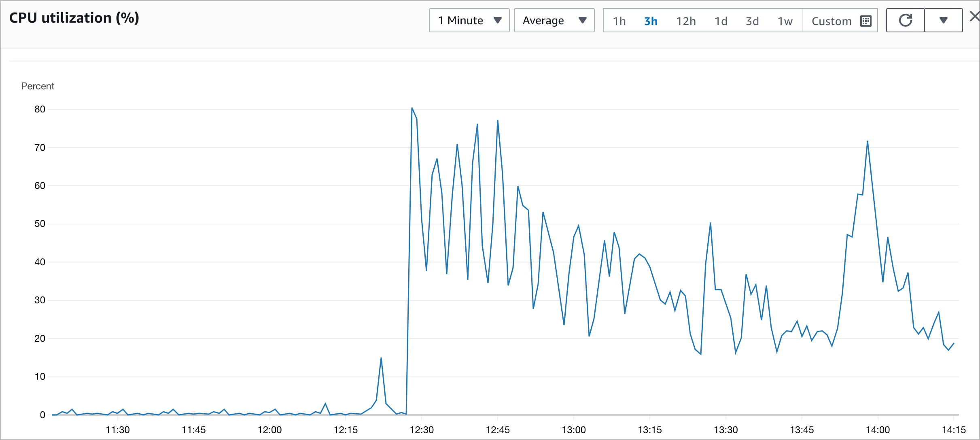Click the 72 percent peak before 14:00
This screenshot has width=980, height=440.
pyautogui.click(x=868, y=142)
